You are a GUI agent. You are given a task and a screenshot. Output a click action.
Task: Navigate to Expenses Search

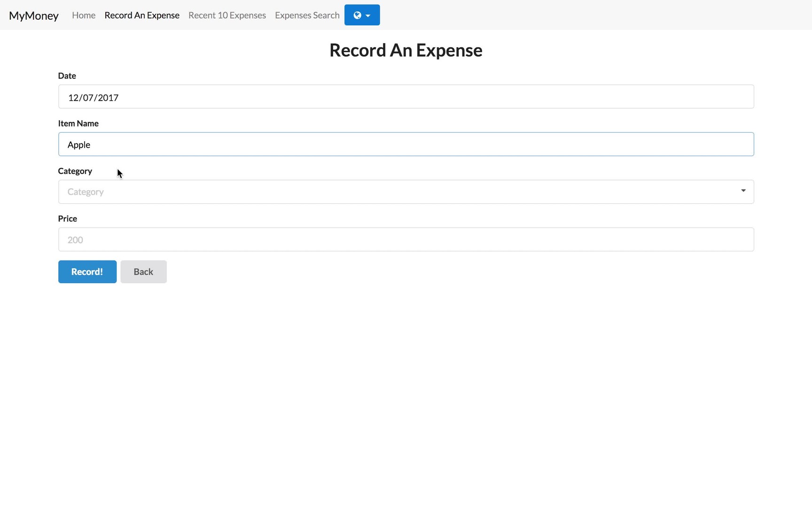point(307,15)
